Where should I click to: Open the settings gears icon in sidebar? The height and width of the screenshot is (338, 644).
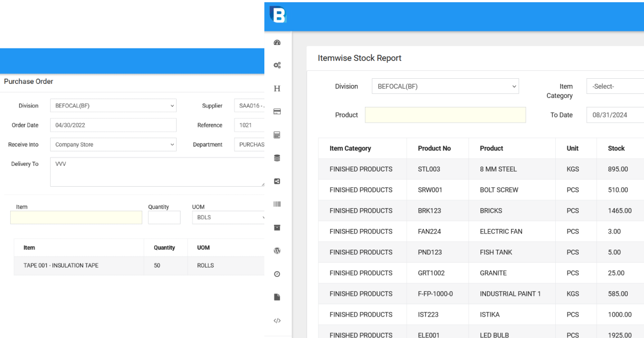(277, 65)
